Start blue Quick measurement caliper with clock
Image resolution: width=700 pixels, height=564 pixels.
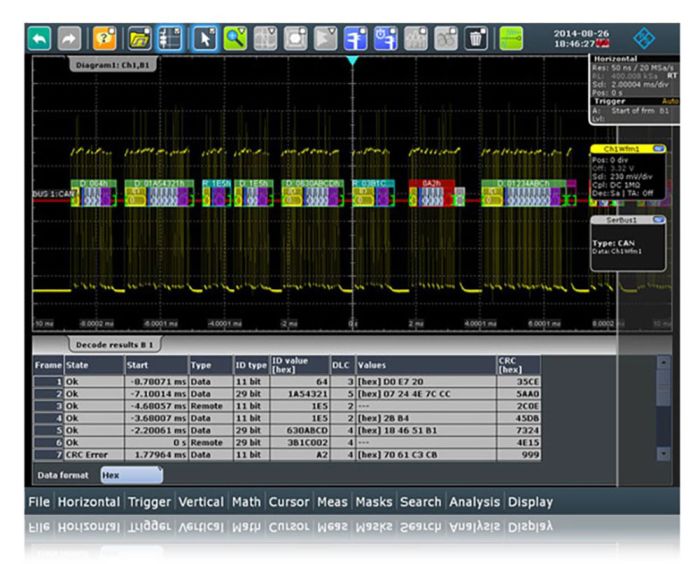click(386, 38)
